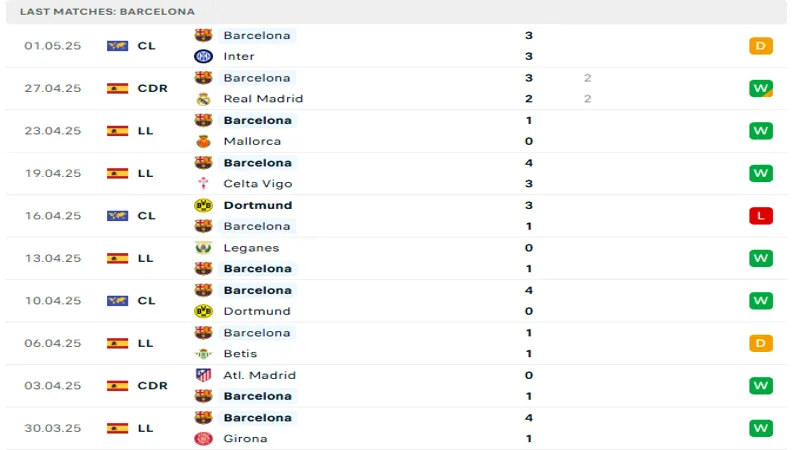Click the Champions League flag on 01.05.25
This screenshot has width=800, height=450.
118,46
